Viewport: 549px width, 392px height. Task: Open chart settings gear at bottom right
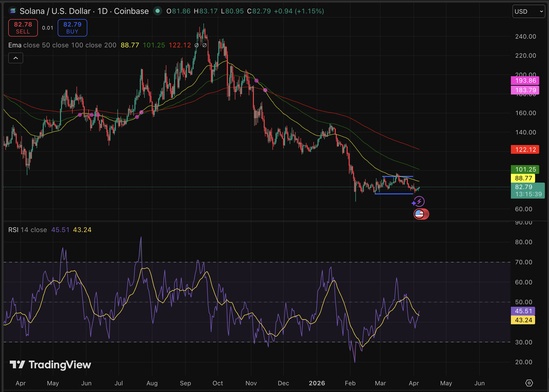click(529, 383)
